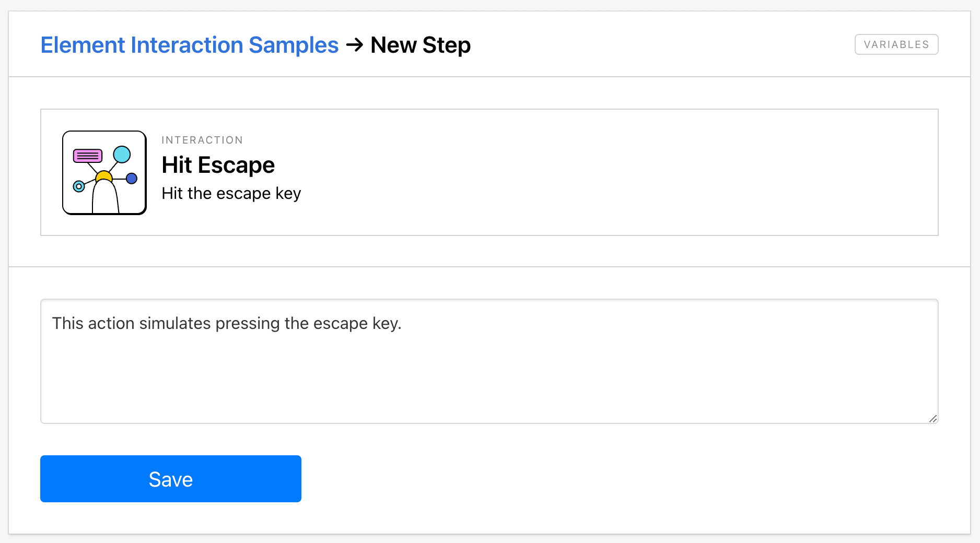The image size is (980, 543).
Task: Click the small cyan ring in icon
Action: pos(79,186)
